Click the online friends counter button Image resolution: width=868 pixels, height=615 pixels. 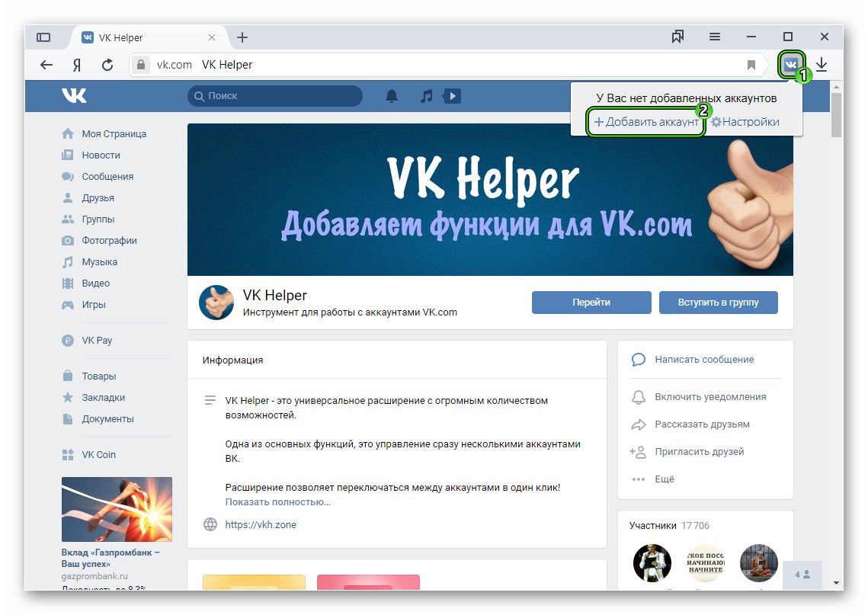[x=802, y=575]
